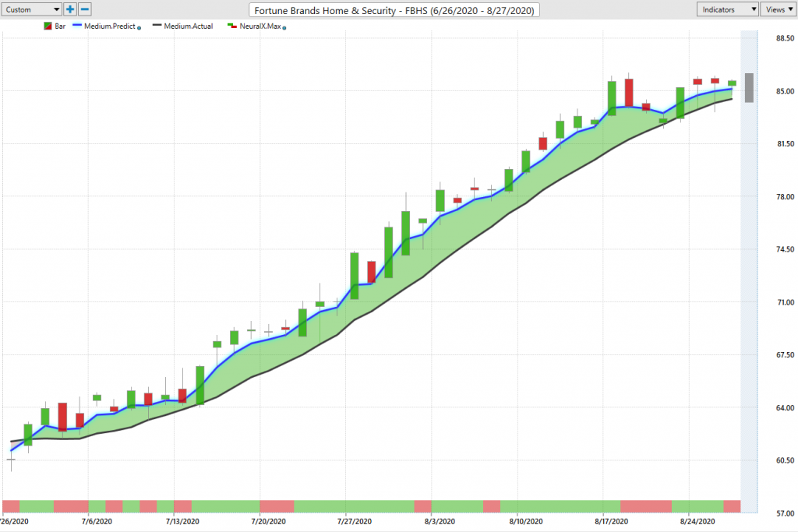
Task: Click the plus zoom-in button
Action: 70,9
